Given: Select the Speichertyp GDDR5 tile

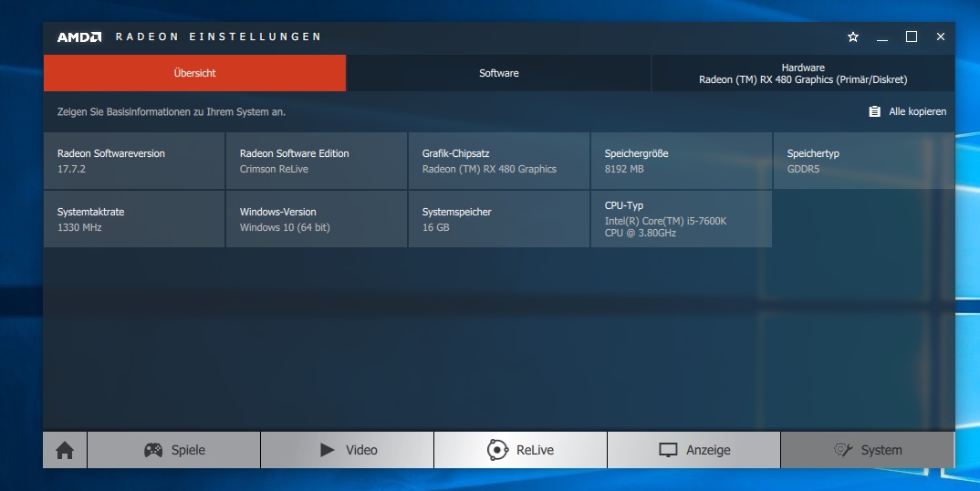Looking at the screenshot, I should click(864, 161).
